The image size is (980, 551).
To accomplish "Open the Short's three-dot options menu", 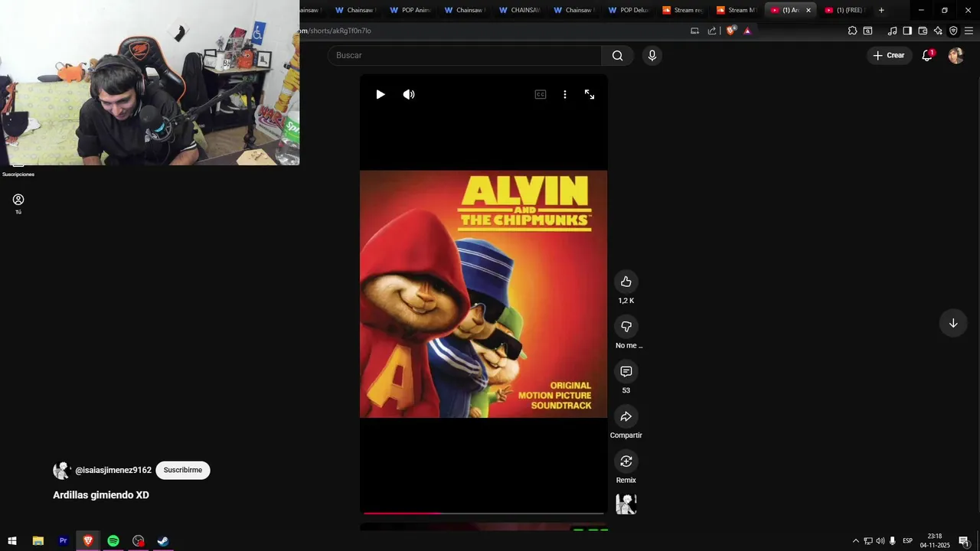I will (x=565, y=94).
